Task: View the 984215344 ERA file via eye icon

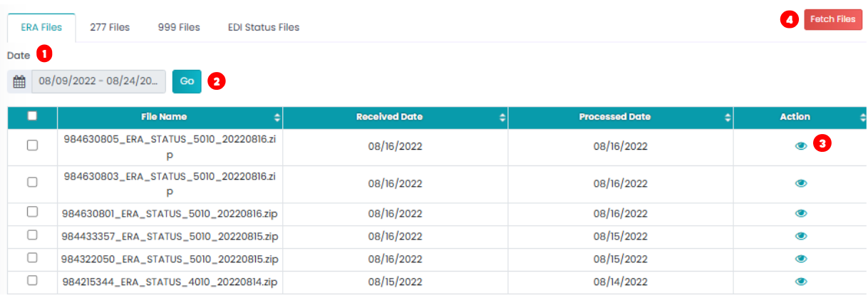Action: (801, 282)
